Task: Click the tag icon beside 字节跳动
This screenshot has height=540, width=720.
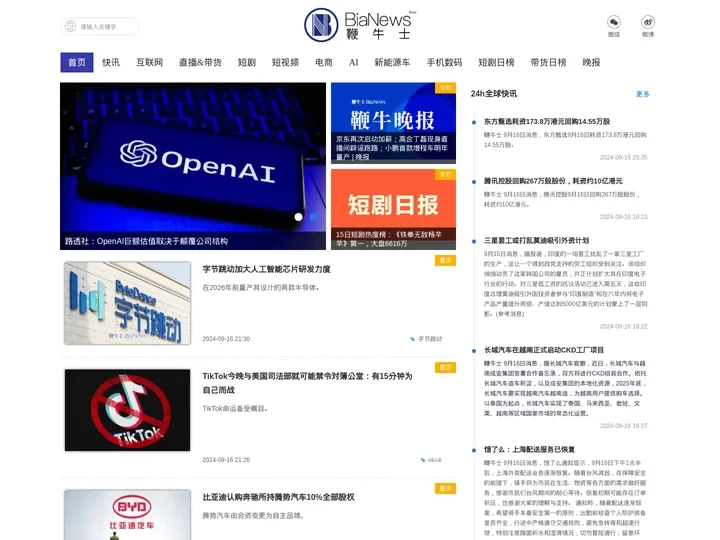Action: [412, 339]
